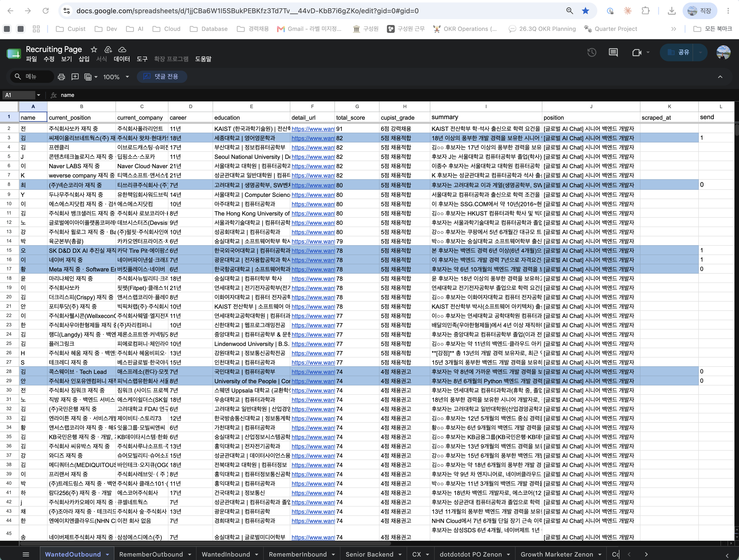Click the side panel toggle arrow bottom right
The height and width of the screenshot is (560, 739).
tap(727, 556)
